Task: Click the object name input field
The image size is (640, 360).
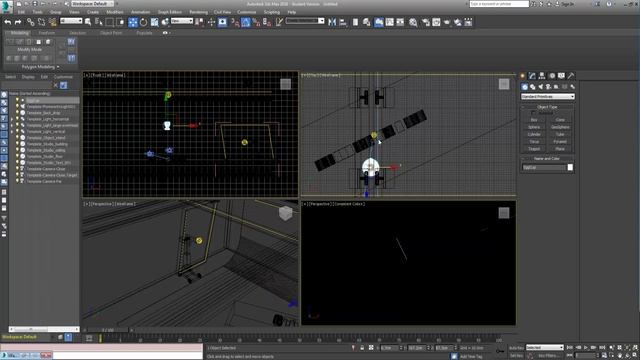Action: pyautogui.click(x=544, y=167)
